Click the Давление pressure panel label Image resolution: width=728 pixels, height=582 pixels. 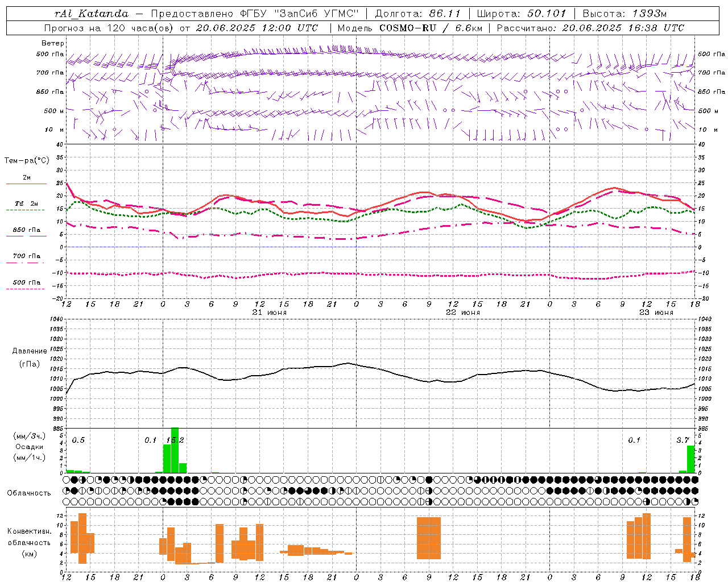[30, 351]
